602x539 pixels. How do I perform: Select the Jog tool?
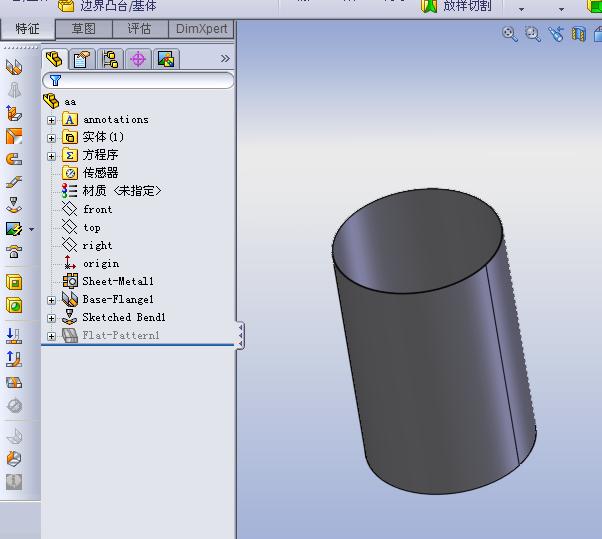click(x=14, y=182)
